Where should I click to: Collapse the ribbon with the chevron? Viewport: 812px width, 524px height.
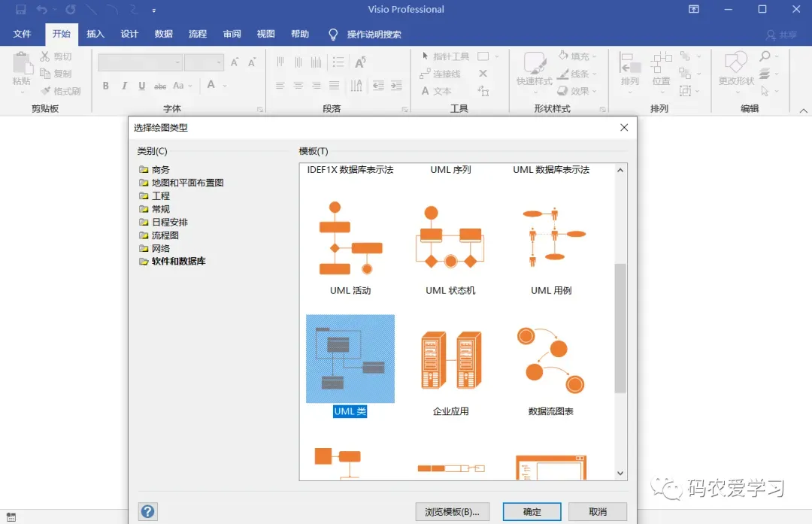803,111
